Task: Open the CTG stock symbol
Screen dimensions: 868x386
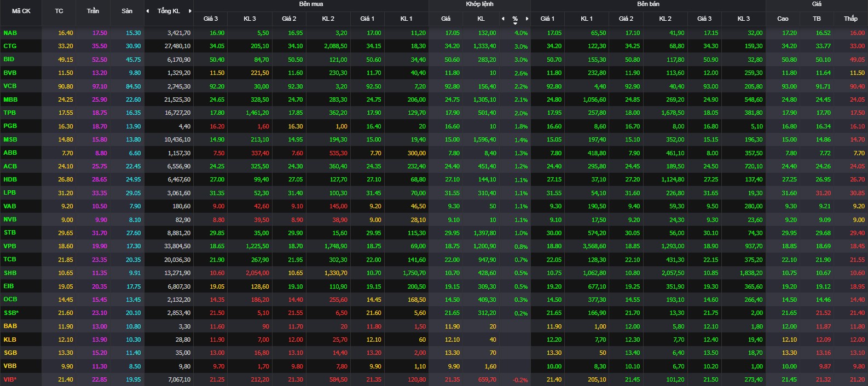Action: [x=10, y=46]
